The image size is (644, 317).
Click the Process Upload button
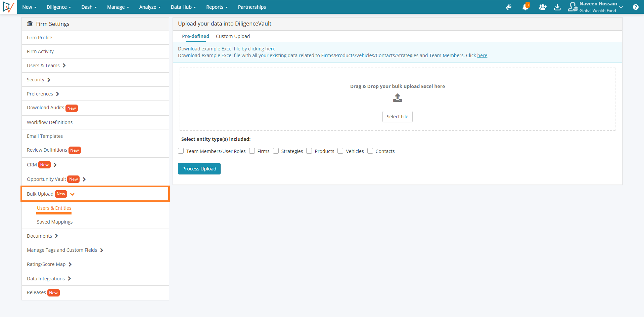pyautogui.click(x=199, y=169)
